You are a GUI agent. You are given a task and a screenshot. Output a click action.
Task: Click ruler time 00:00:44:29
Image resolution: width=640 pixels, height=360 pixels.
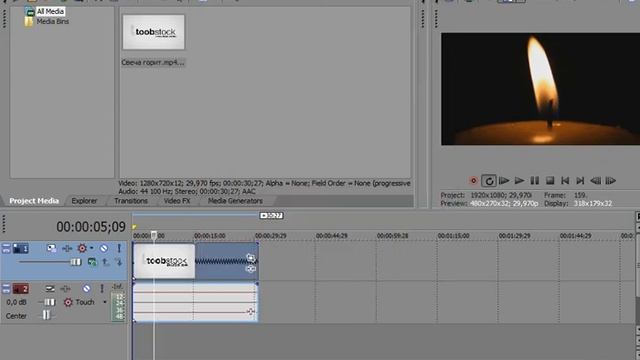click(x=331, y=236)
